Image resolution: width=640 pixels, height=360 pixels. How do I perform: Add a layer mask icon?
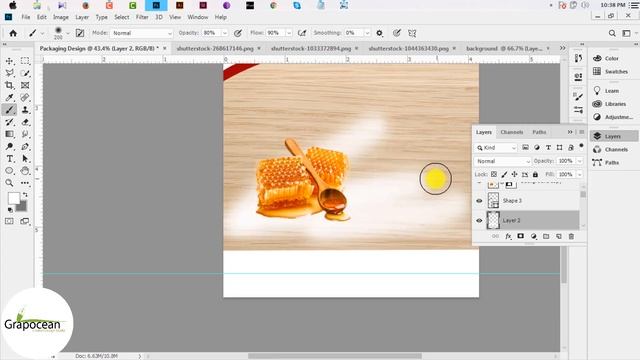coord(520,236)
